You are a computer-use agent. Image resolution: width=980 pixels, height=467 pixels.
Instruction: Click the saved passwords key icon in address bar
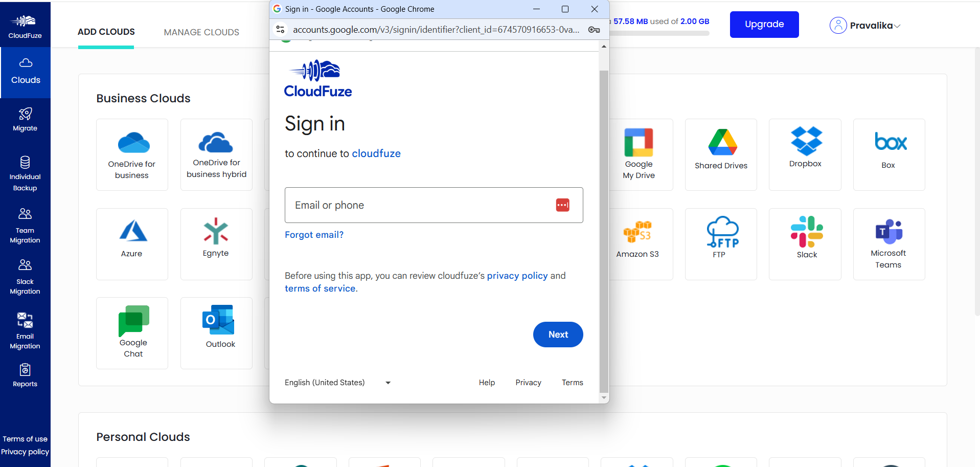coord(594,30)
